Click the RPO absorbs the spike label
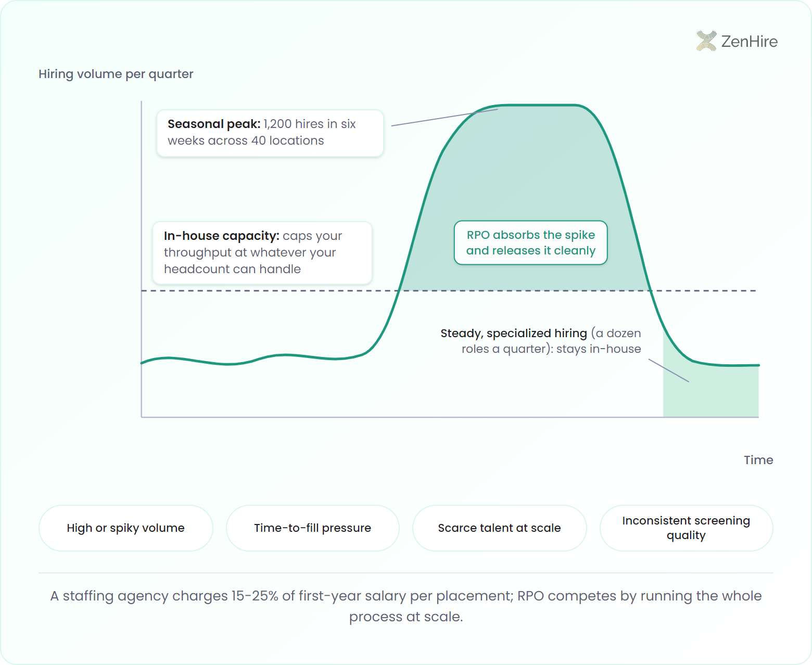The width and height of the screenshot is (812, 665). [531, 243]
